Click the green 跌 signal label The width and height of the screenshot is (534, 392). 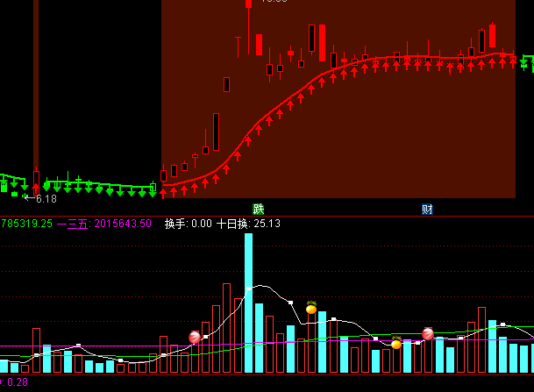click(258, 209)
